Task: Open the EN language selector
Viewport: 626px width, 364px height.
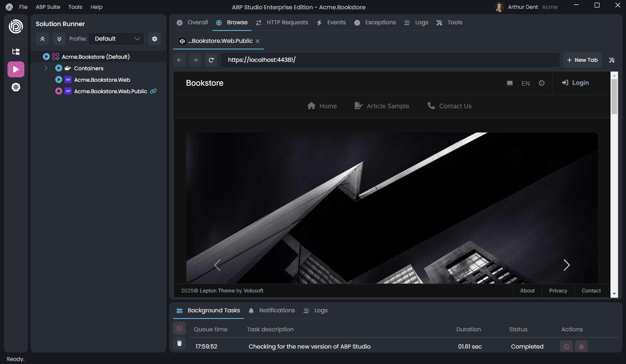Action: pos(525,83)
